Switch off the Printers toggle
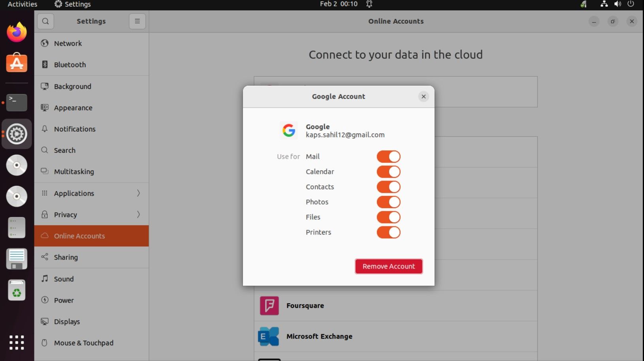The height and width of the screenshot is (361, 644). (388, 232)
